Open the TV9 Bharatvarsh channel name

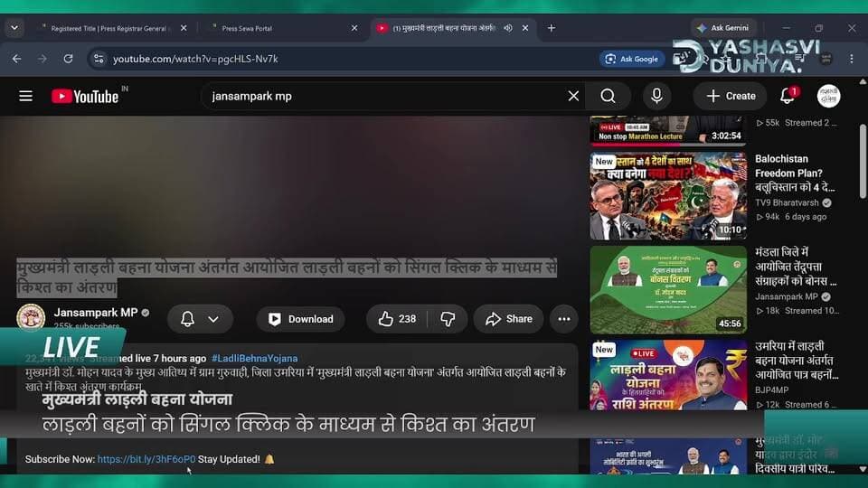point(787,203)
